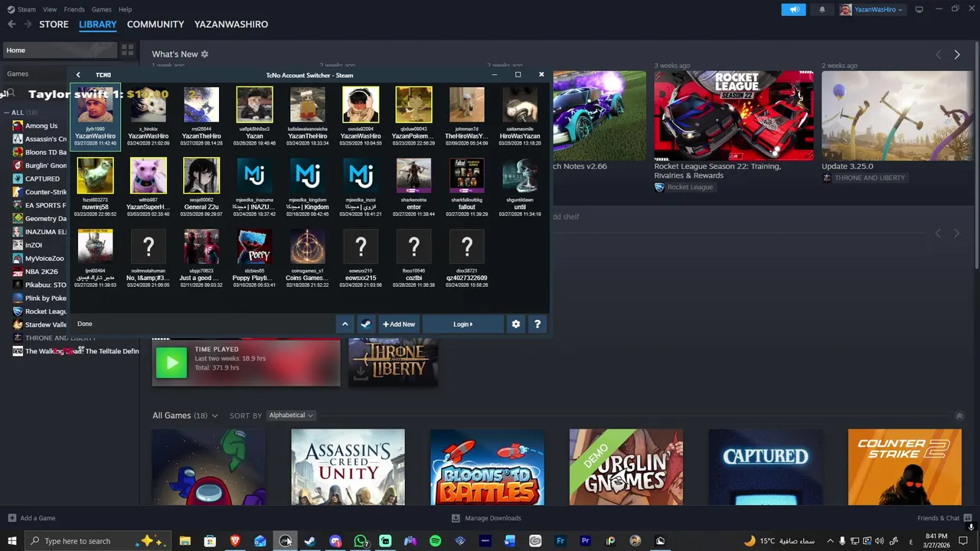
Task: Go back using TcNo switcher back arrow
Action: coord(77,74)
